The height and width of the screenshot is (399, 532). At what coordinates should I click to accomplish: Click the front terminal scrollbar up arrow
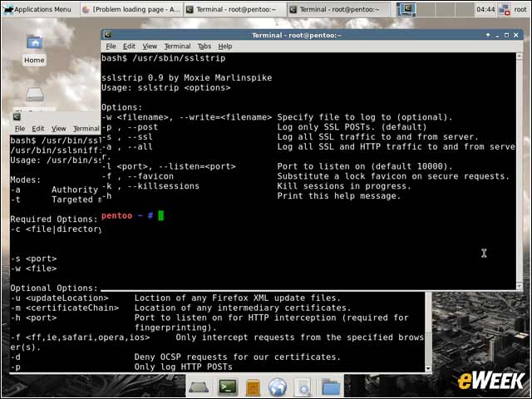point(520,57)
